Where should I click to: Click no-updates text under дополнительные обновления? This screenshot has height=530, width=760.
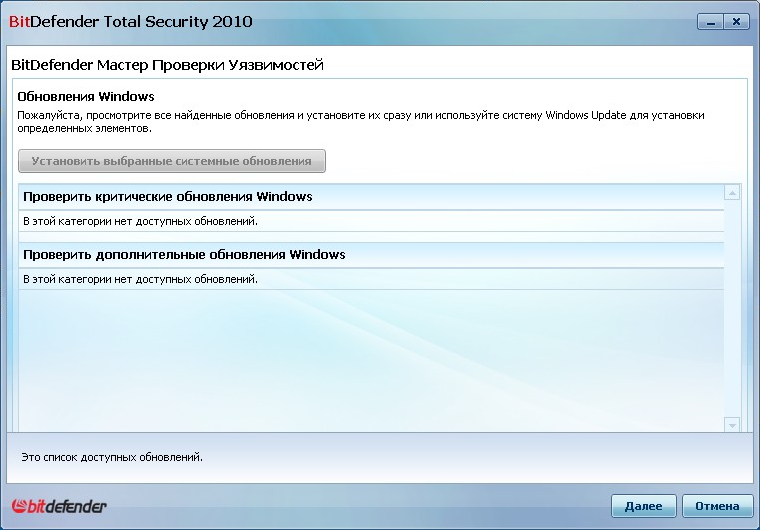(x=141, y=280)
